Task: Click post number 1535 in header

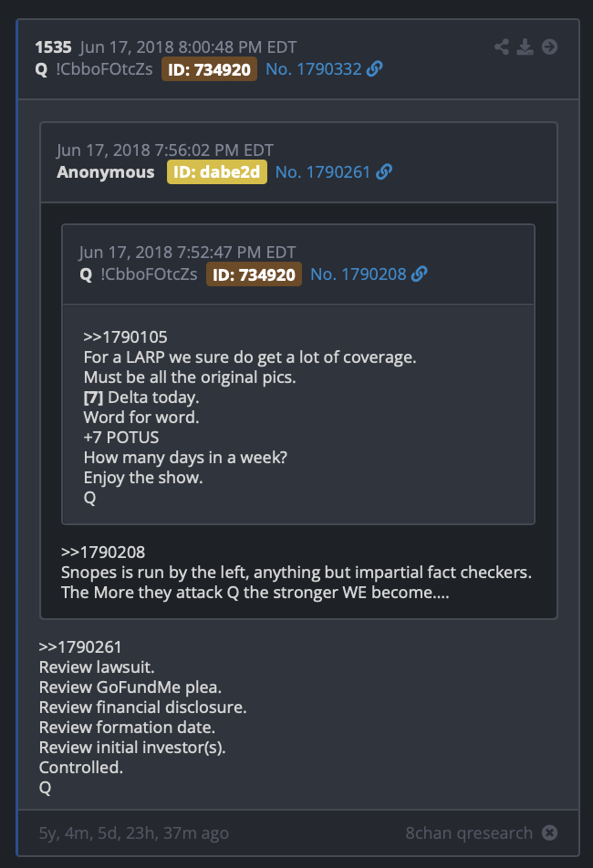Action: 53,47
